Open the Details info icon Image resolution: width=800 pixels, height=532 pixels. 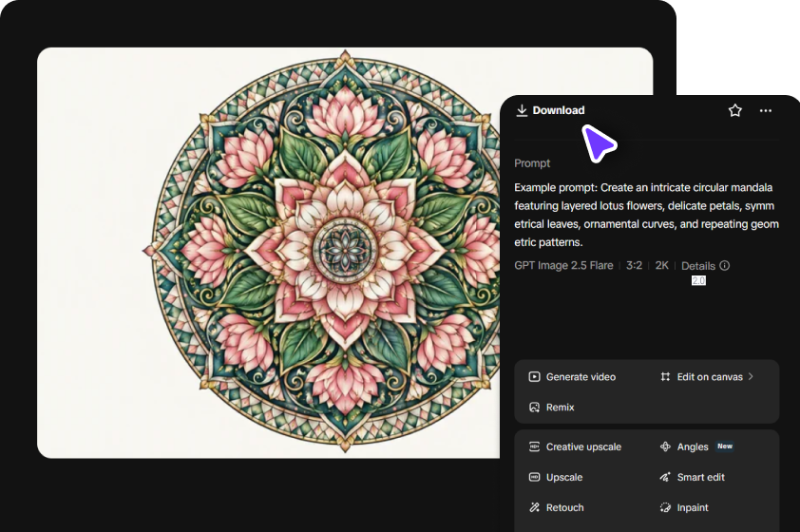725,265
